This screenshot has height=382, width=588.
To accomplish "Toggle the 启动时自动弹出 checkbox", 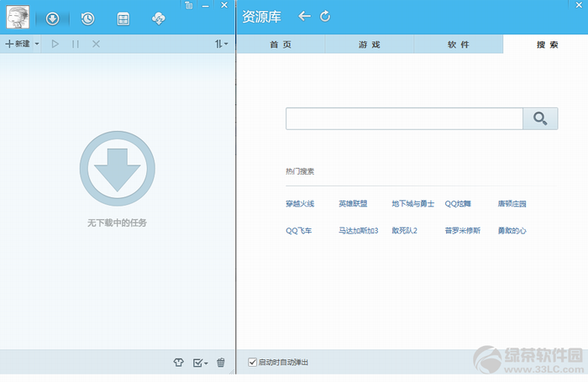I will click(x=252, y=362).
